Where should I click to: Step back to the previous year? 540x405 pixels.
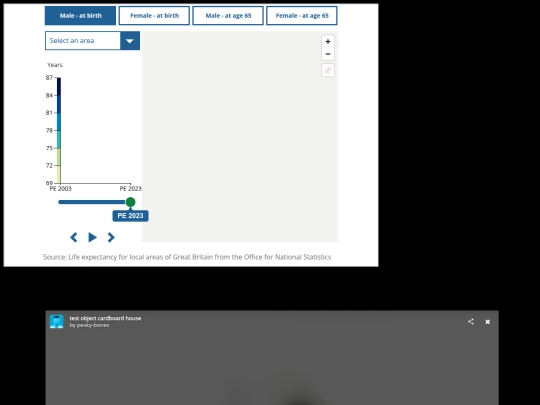(74, 237)
